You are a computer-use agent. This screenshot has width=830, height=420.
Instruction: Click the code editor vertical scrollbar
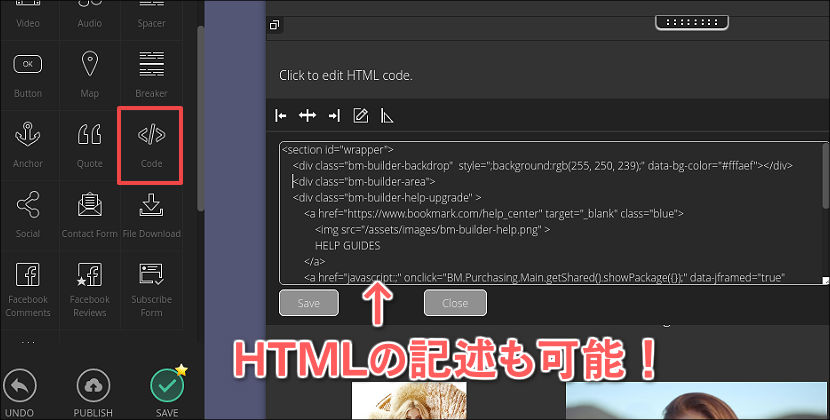(827, 177)
